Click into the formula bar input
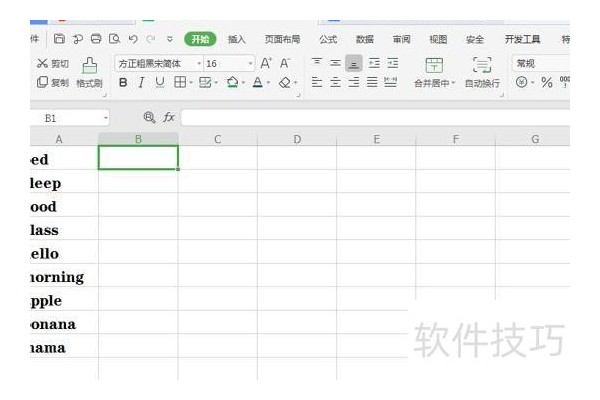The width and height of the screenshot is (600, 400). pyautogui.click(x=375, y=118)
